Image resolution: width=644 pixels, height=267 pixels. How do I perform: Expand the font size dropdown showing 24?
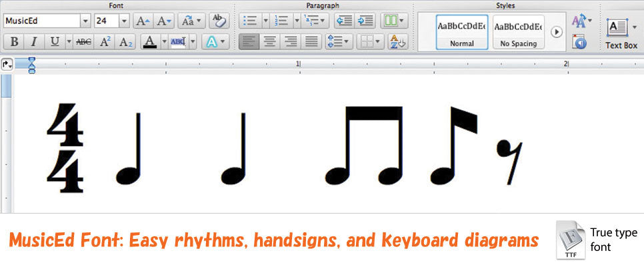pos(124,21)
